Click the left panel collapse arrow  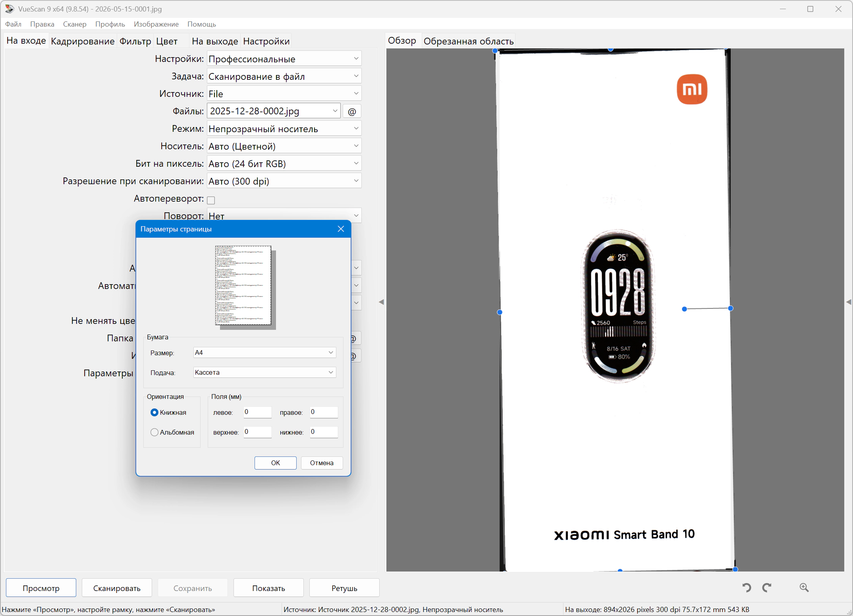[x=381, y=302]
